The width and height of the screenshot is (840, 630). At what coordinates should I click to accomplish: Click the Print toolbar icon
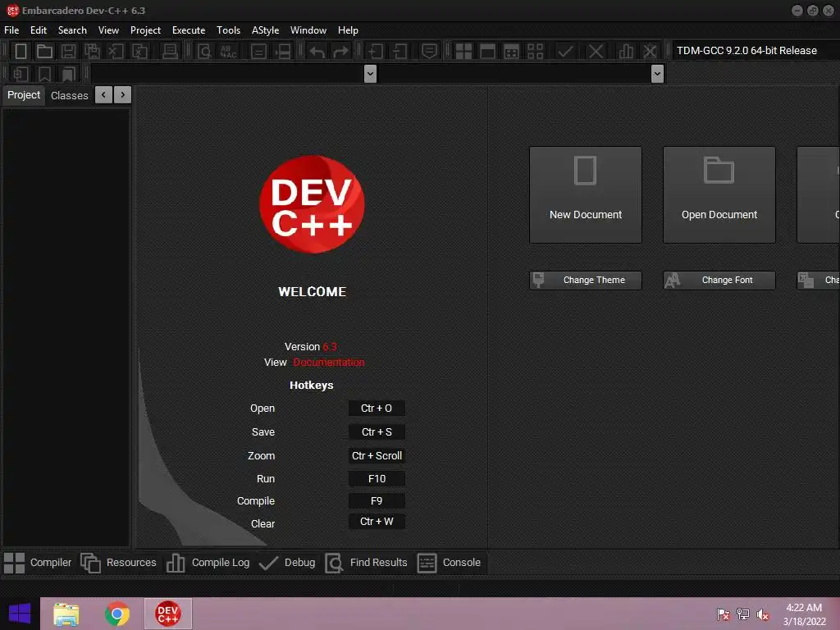coord(170,52)
